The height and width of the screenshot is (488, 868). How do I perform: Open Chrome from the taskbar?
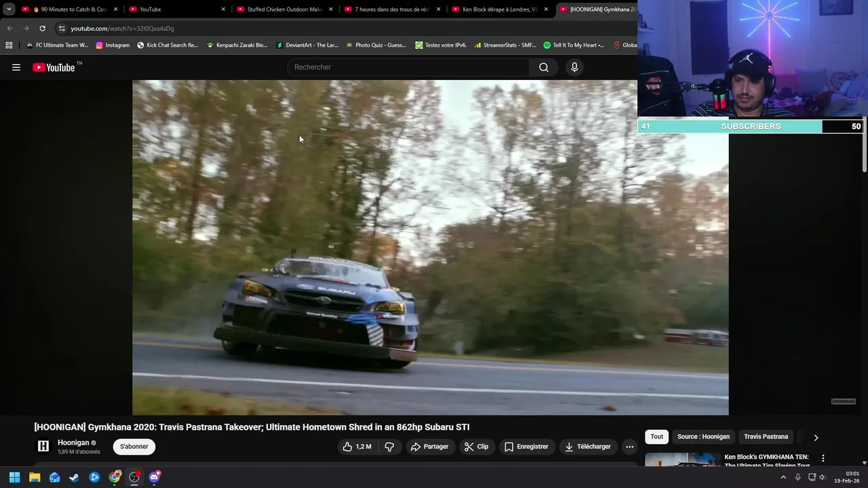click(115, 477)
